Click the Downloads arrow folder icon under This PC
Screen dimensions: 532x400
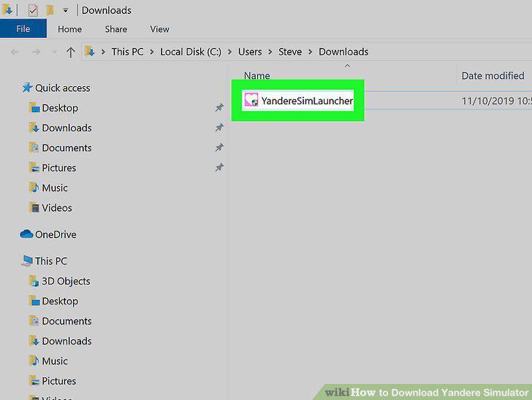pyautogui.click(x=34, y=341)
